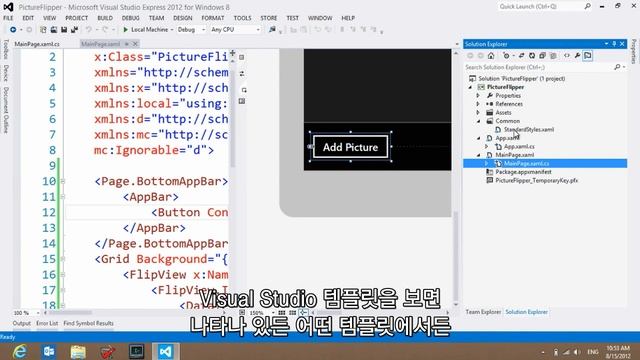Viewport: 640px width, 360px height.
Task: Open the BUILD menu
Action: point(105,18)
